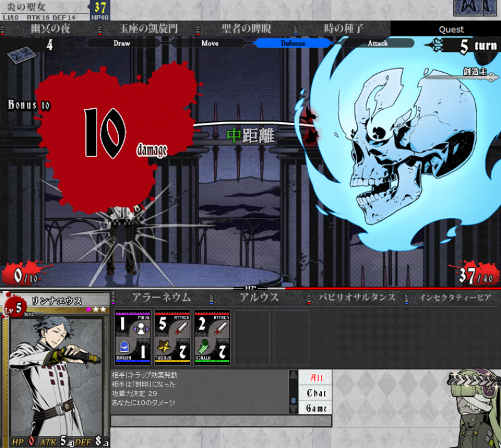The width and height of the screenshot is (501, 448).
Task: Click the battle log scrollbar thumb
Action: [x=293, y=400]
